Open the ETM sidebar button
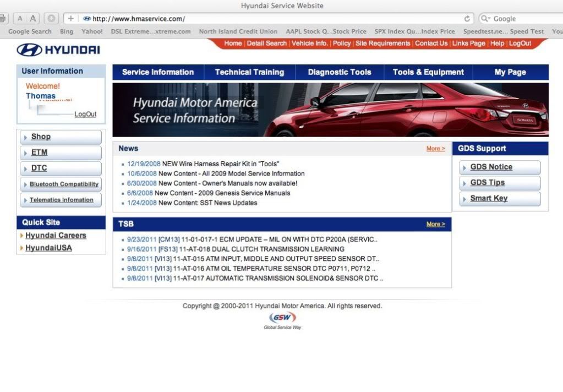 (61, 153)
